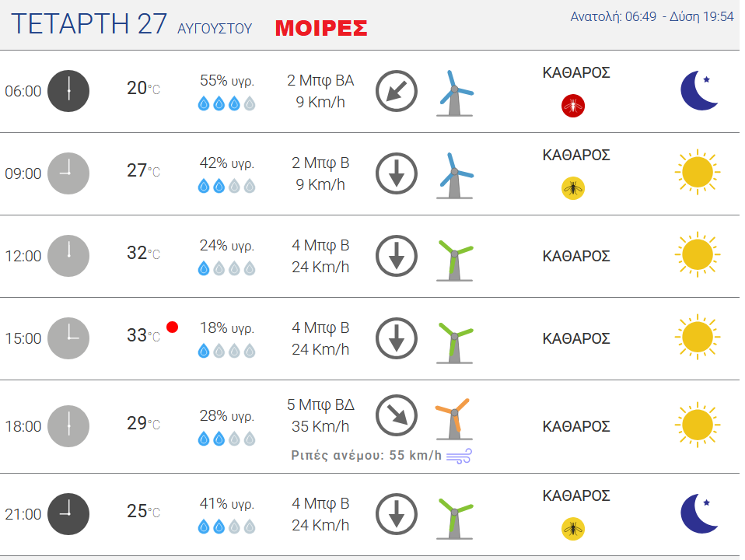Click the crescent moon icon at 06:00
Viewport: 745px width, 560px height.
(699, 90)
